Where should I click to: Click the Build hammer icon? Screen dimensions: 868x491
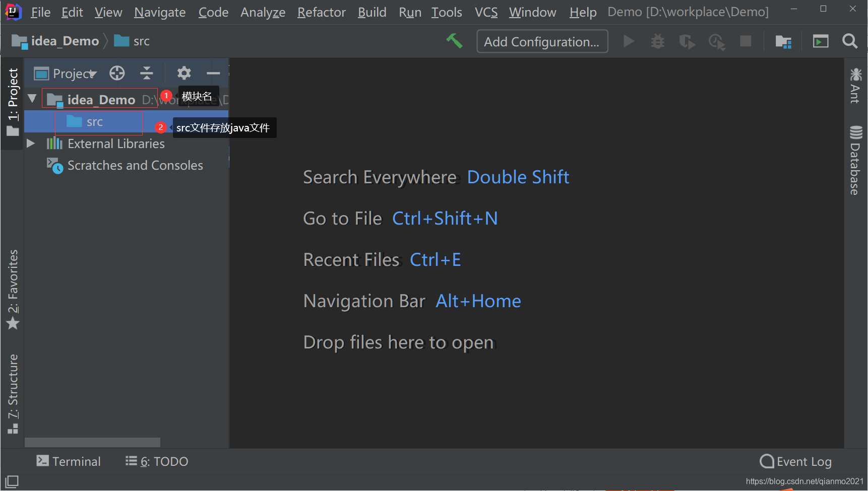click(455, 41)
